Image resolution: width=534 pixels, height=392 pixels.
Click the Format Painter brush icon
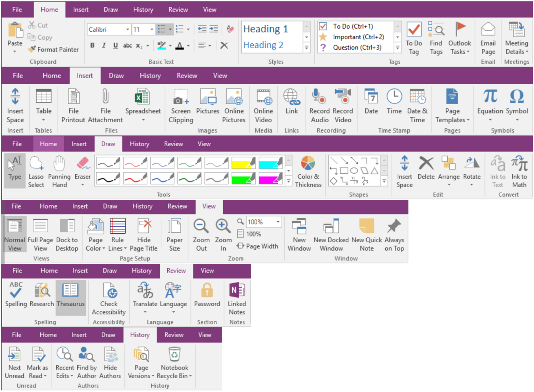32,49
